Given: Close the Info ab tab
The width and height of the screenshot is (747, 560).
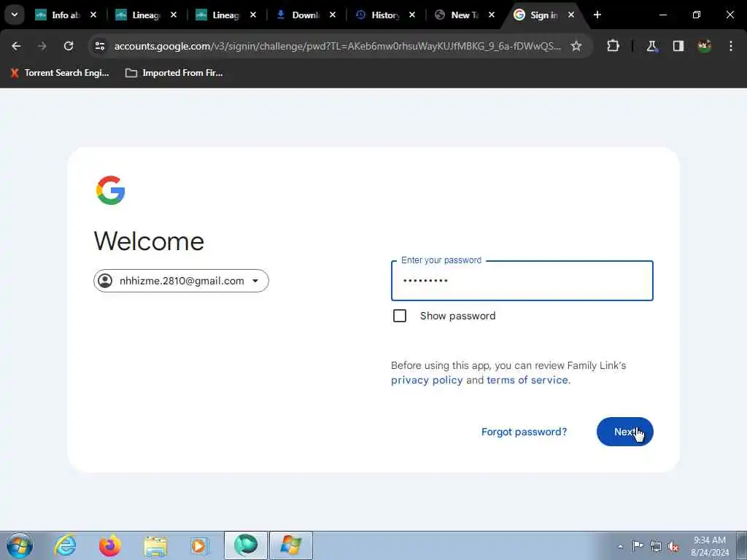Looking at the screenshot, I should (x=93, y=15).
